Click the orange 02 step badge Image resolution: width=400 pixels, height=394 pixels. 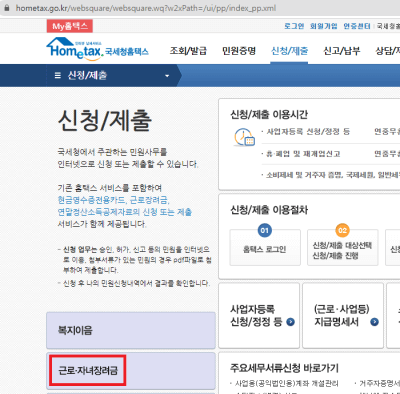(342, 230)
